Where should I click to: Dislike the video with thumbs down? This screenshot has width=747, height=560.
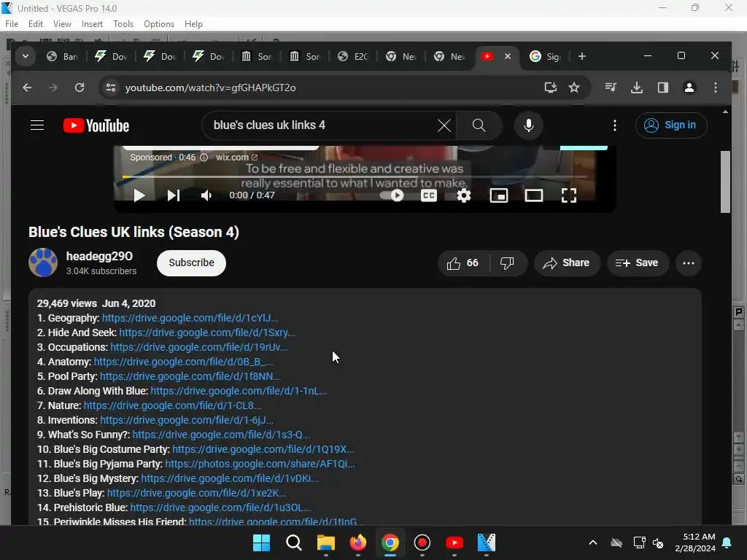pyautogui.click(x=508, y=262)
